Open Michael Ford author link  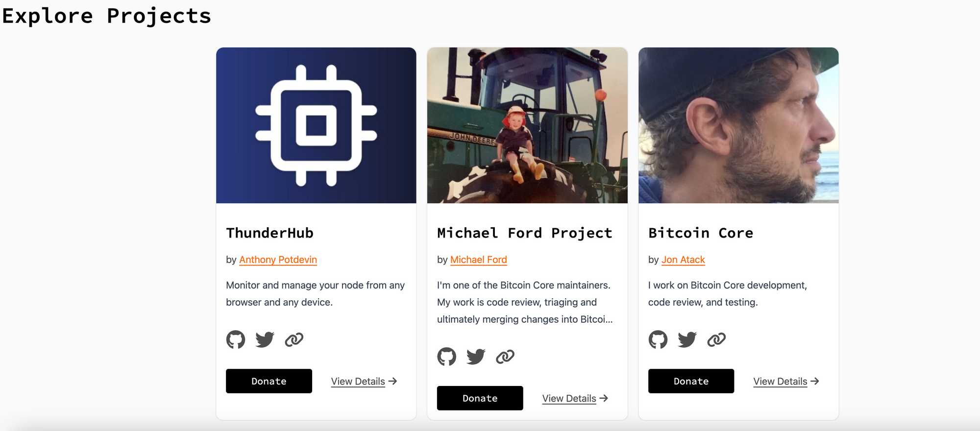coord(479,260)
